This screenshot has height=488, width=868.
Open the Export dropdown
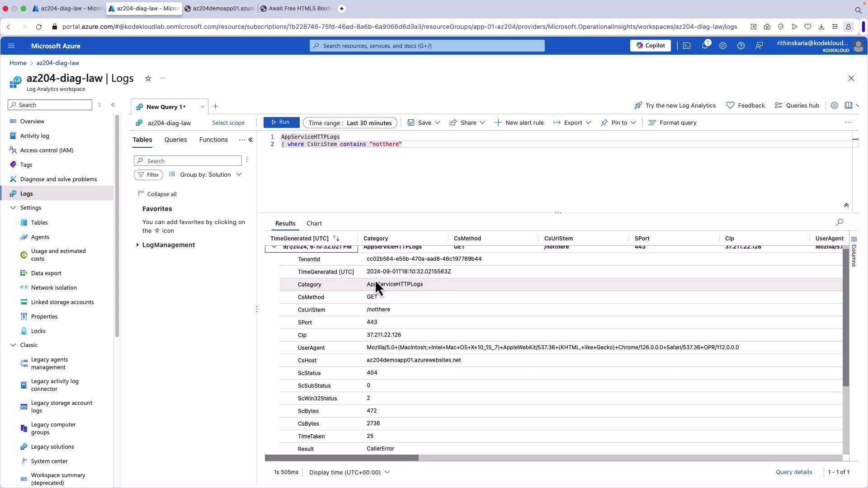pyautogui.click(x=572, y=123)
